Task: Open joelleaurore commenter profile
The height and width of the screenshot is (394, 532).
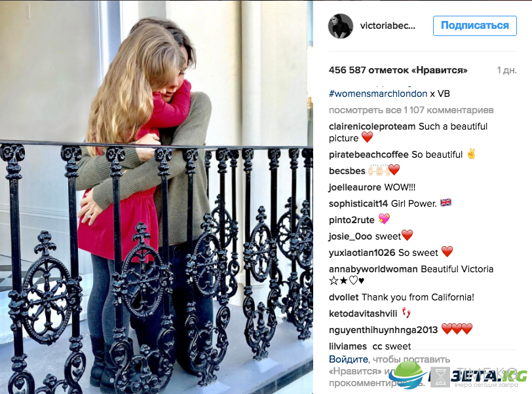Action: 355,187
